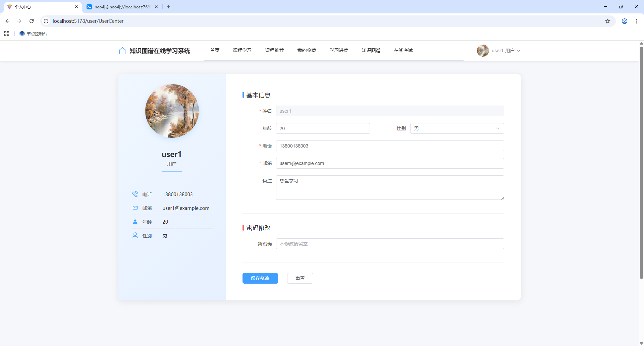Viewport: 644px width, 346px height.
Task: Click user1@example.com text in profile card
Action: [x=186, y=208]
